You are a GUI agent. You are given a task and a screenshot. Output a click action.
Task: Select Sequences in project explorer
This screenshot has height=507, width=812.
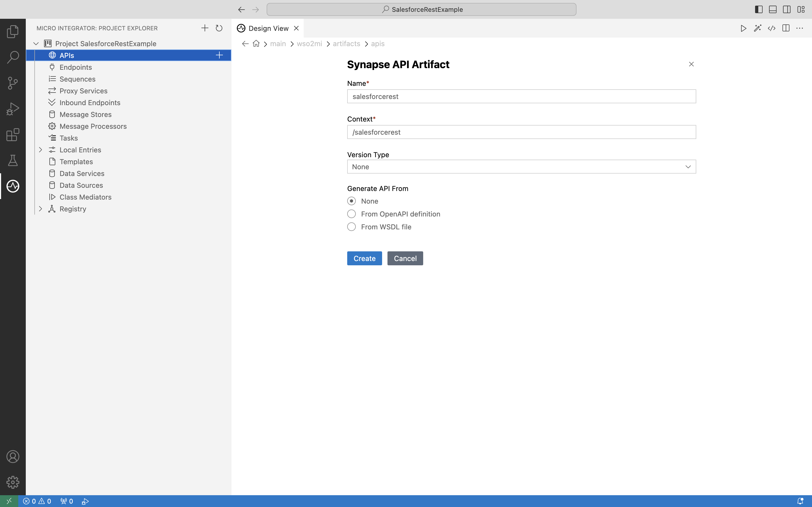pos(77,79)
